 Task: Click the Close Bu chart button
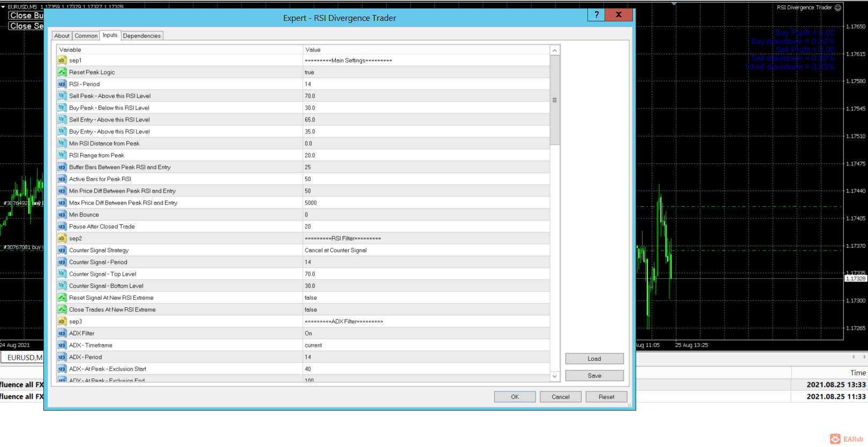[26, 16]
